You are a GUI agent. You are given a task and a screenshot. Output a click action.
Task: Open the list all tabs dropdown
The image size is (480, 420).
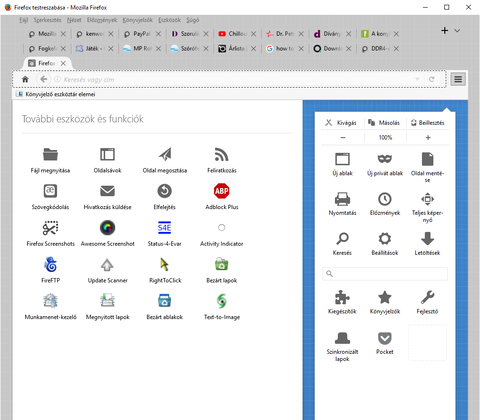pyautogui.click(x=457, y=31)
